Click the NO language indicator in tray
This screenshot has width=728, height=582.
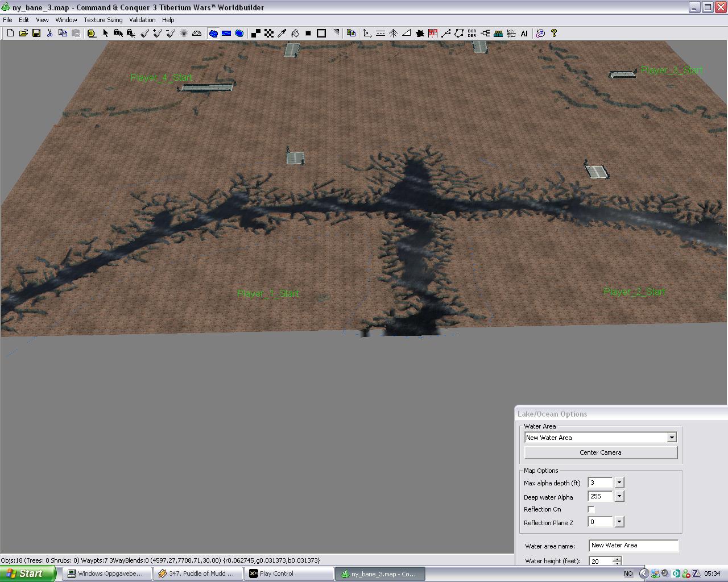coord(628,573)
